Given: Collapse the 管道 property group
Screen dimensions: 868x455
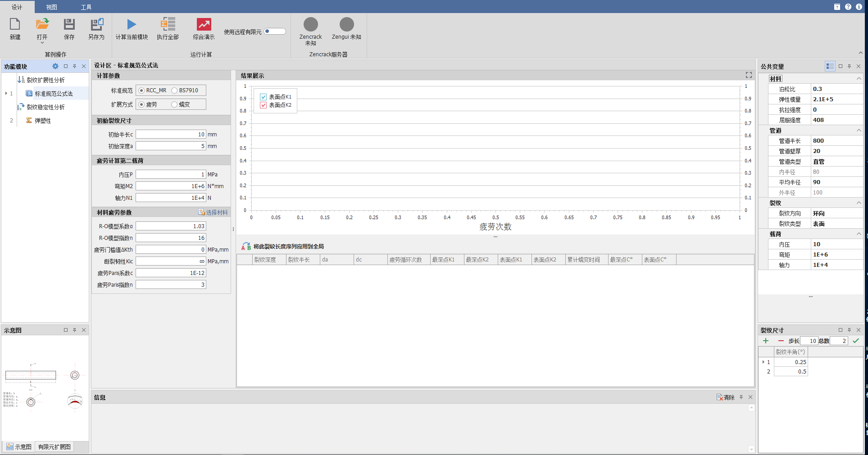Looking at the screenshot, I should click(859, 130).
